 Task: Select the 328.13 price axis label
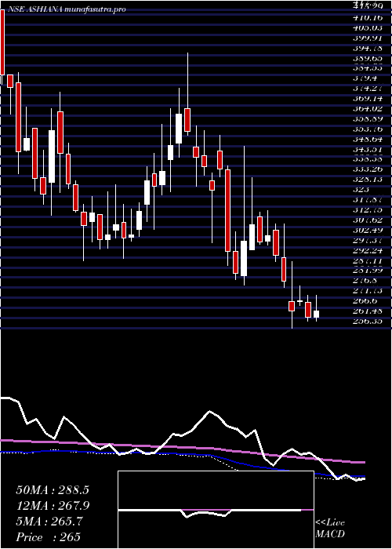click(369, 180)
